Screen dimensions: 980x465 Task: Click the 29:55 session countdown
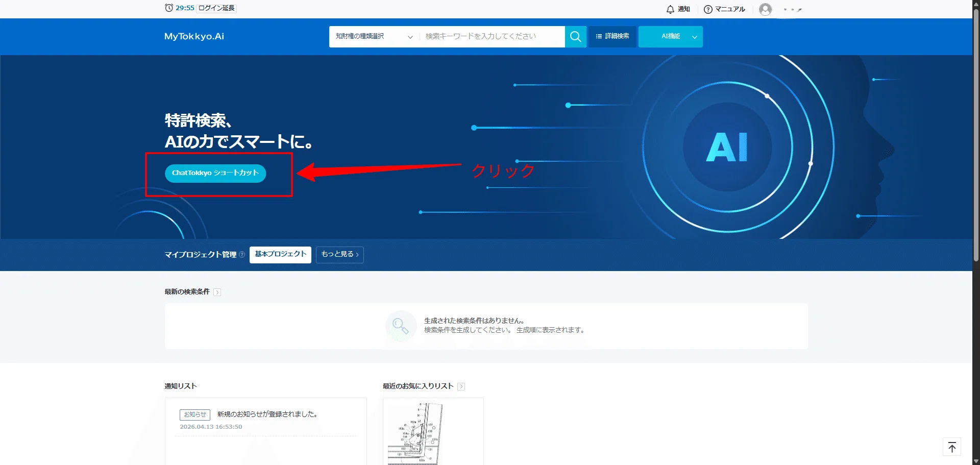point(185,8)
